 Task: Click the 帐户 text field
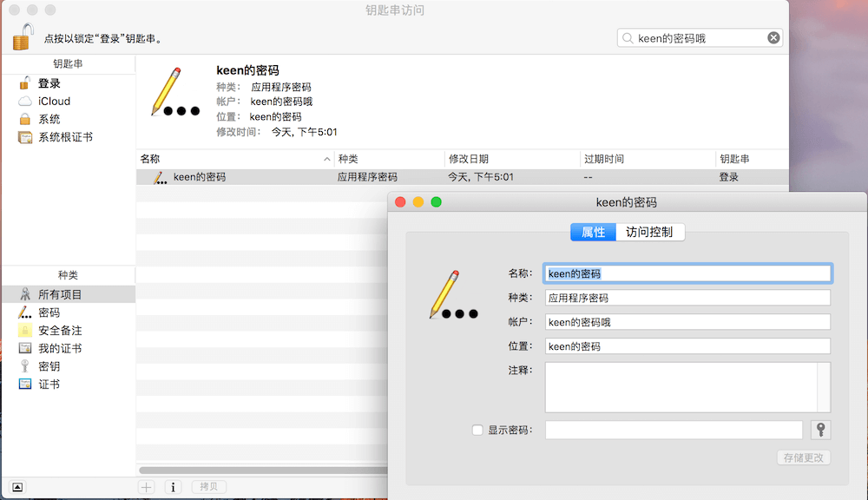[687, 322]
